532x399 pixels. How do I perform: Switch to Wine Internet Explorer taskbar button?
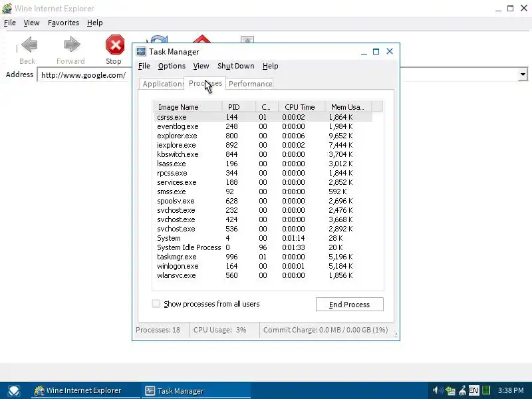point(85,390)
